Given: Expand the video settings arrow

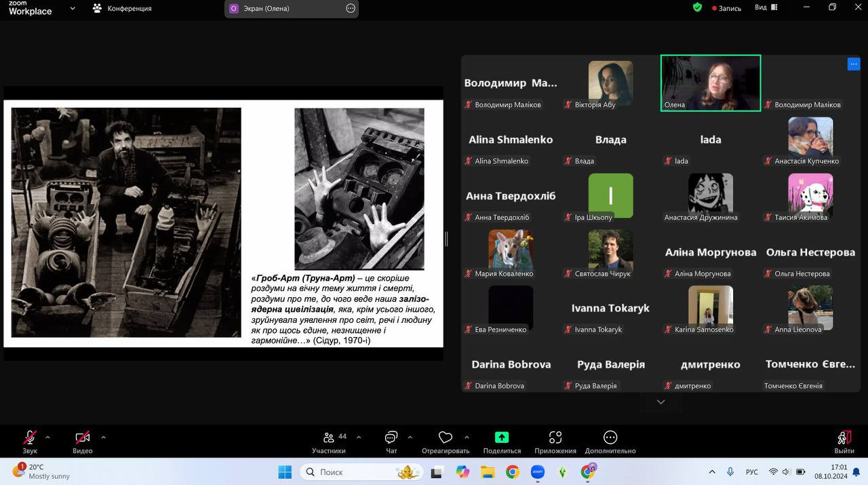Looking at the screenshot, I should pyautogui.click(x=103, y=437).
